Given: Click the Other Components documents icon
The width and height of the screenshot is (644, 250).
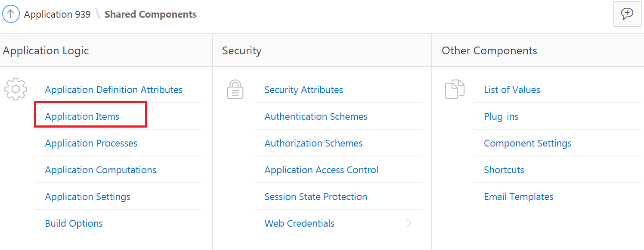Looking at the screenshot, I should (x=455, y=90).
